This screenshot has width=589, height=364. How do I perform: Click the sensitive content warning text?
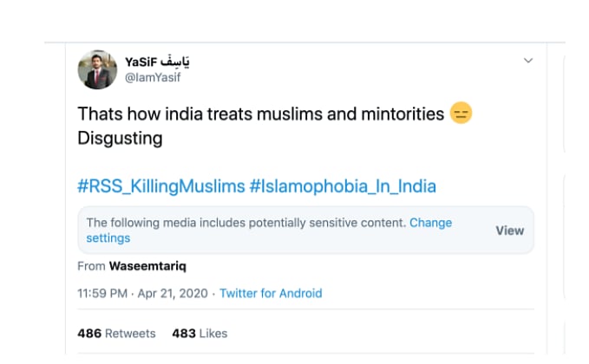[245, 223]
